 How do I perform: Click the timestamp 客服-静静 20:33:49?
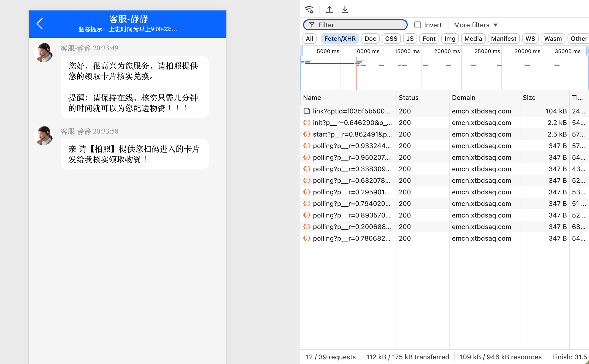[x=90, y=48]
